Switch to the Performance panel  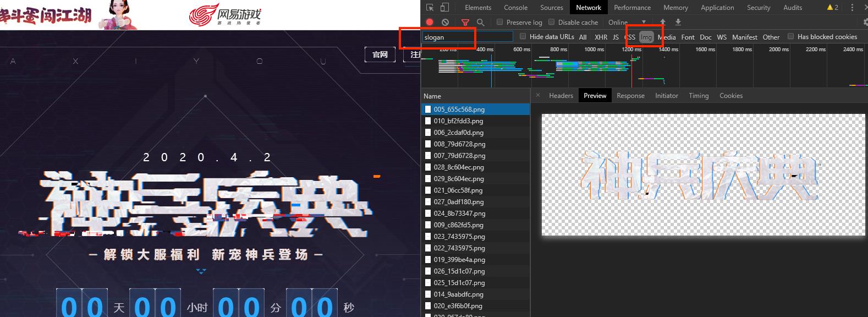point(632,8)
